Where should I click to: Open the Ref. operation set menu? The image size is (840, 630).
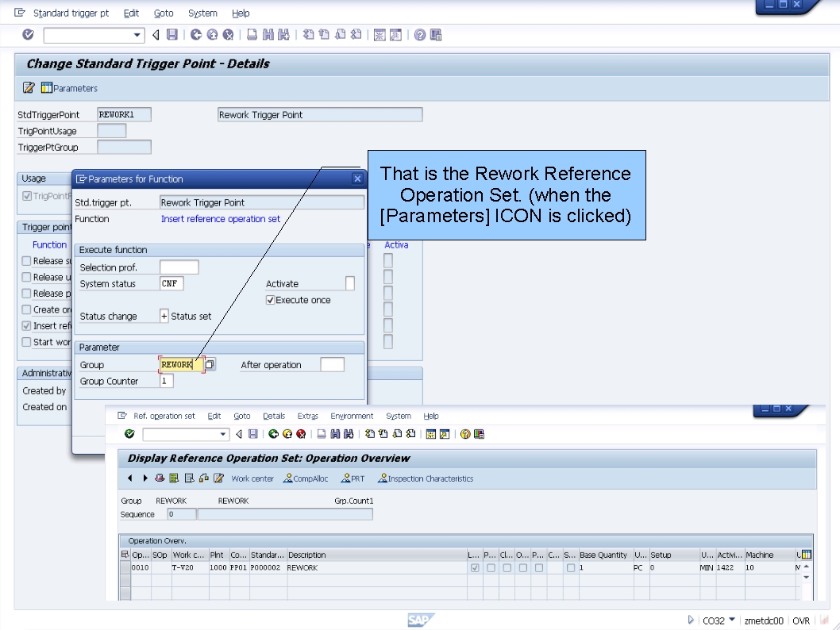pos(164,416)
